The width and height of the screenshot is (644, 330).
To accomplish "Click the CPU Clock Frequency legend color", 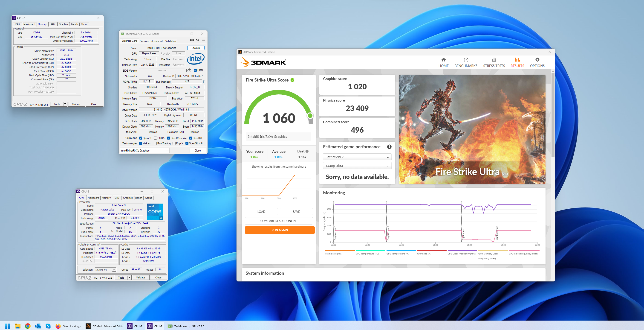I will pos(462,251).
